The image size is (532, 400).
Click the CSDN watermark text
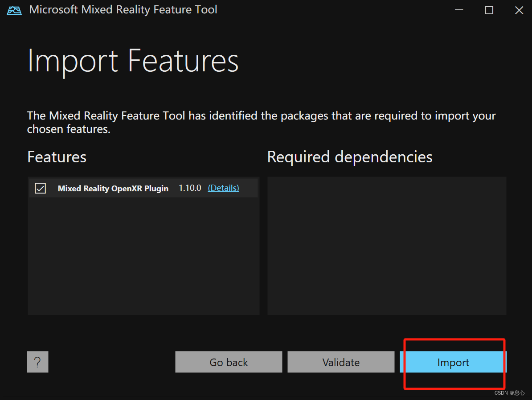tap(510, 393)
